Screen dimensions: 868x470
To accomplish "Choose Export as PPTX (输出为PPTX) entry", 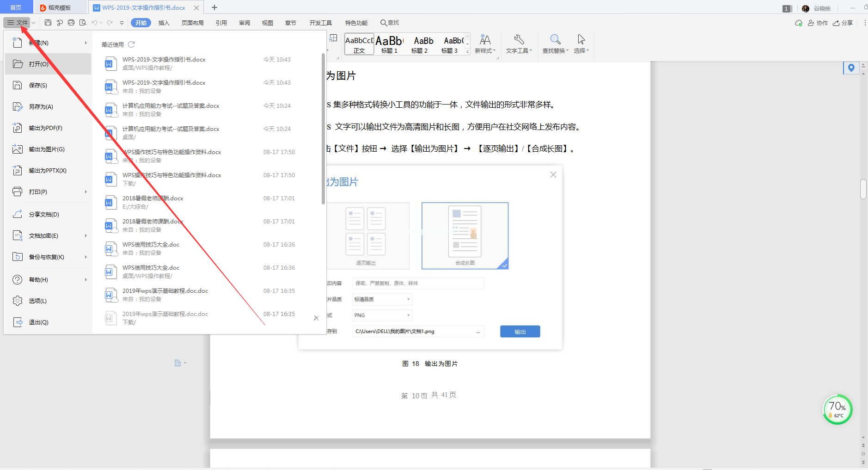I will (48, 171).
